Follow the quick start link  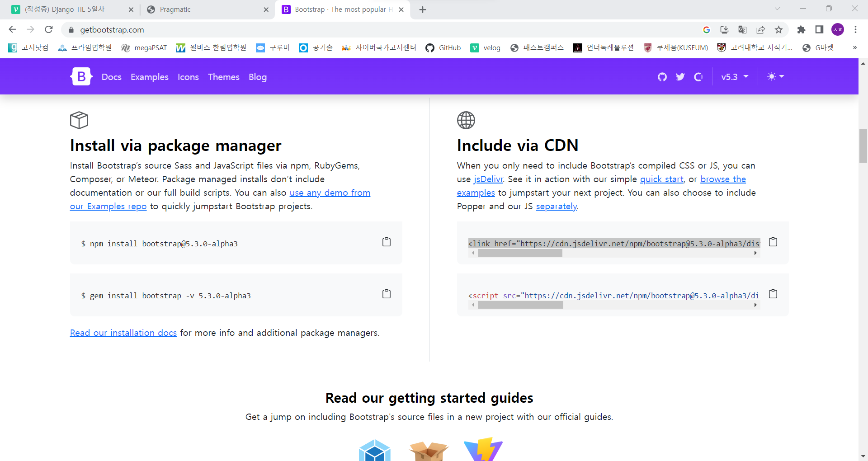662,179
